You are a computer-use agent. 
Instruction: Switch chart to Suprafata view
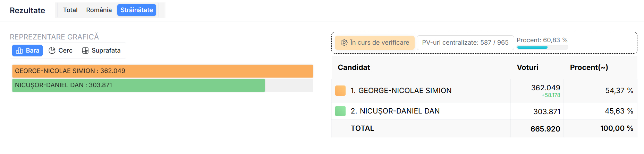pyautogui.click(x=101, y=51)
